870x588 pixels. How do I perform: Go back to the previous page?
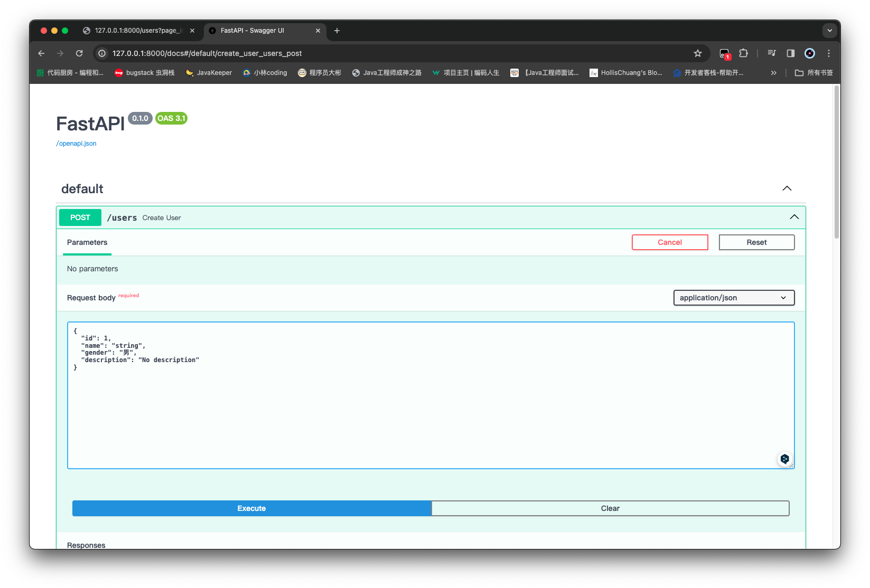point(41,53)
